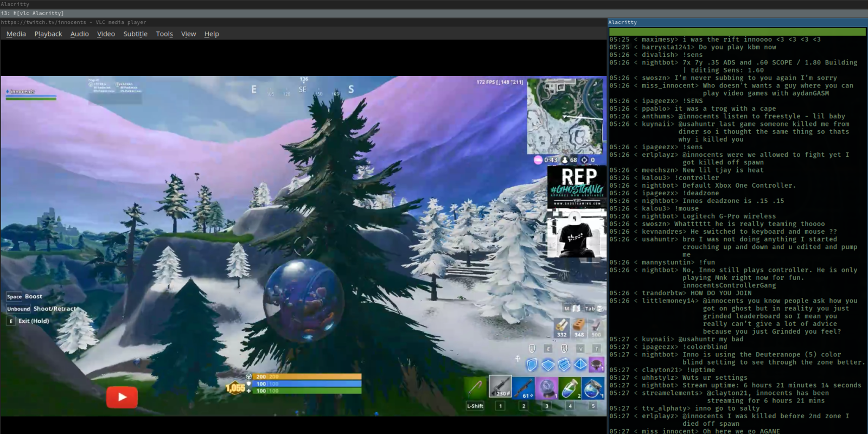Click the blue shield bar 100/100
Image resolution: width=868 pixels, height=434 pixels.
click(x=308, y=384)
